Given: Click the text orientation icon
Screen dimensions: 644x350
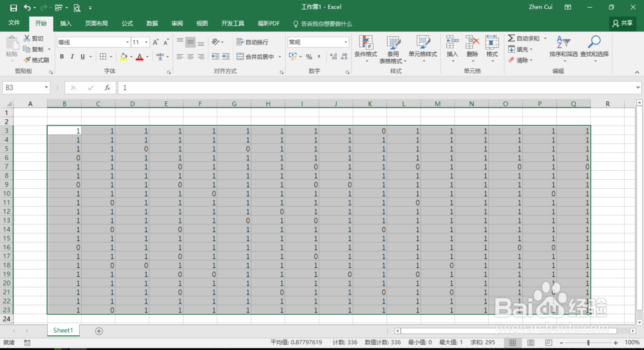Looking at the screenshot, I should (x=215, y=42).
